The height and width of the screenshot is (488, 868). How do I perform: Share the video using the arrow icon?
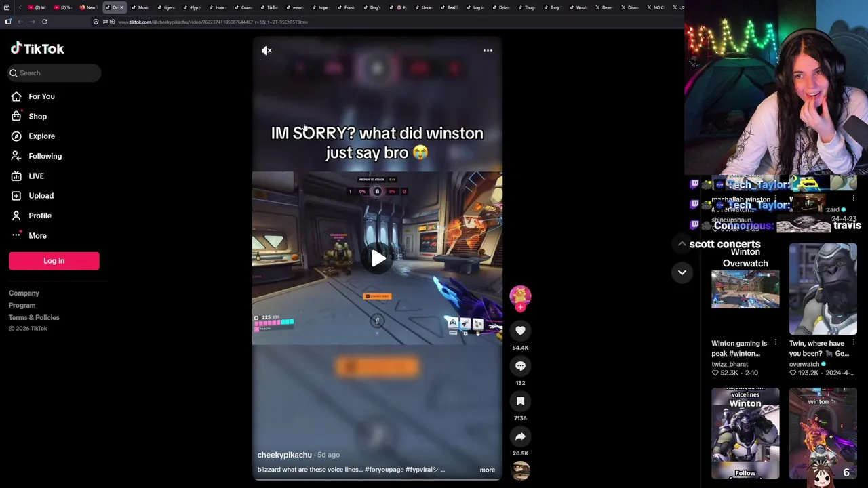tap(520, 436)
